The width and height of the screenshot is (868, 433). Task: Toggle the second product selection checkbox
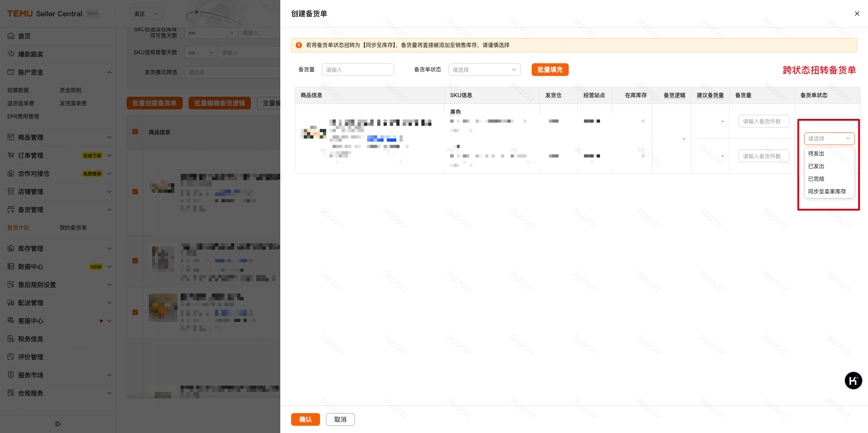pos(135,261)
